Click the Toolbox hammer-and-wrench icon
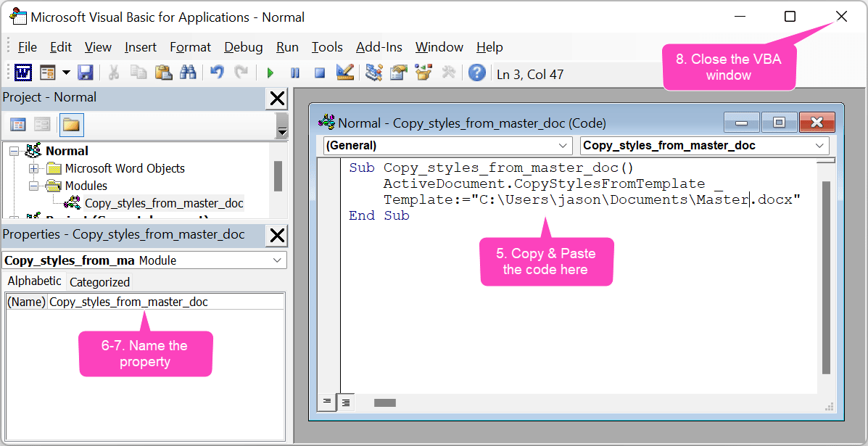The height and width of the screenshot is (446, 868). [x=448, y=73]
